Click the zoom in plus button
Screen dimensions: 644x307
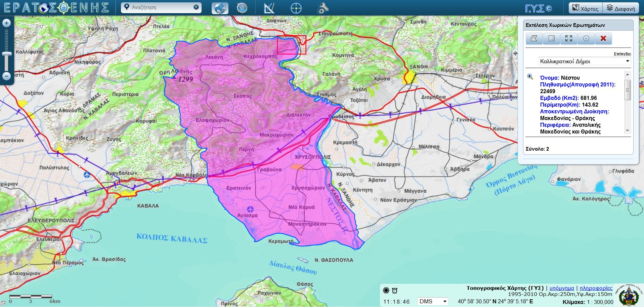tap(7, 23)
